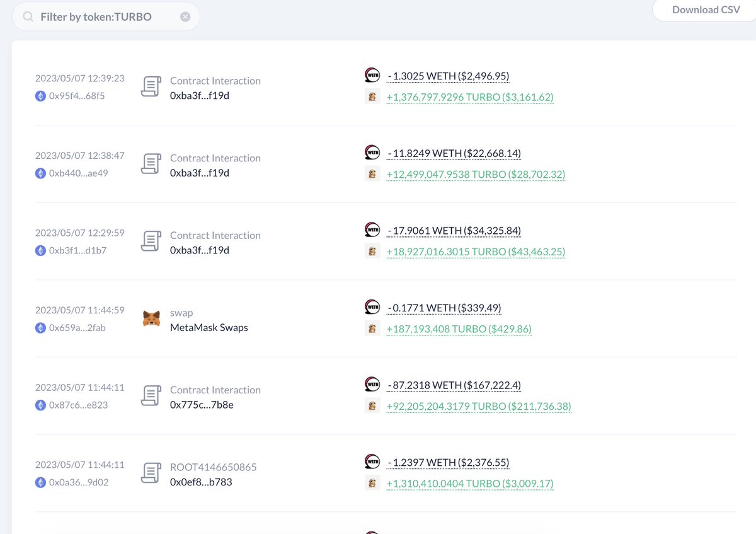Click ROOT4146650865 method label
756x534 pixels.
[214, 468]
